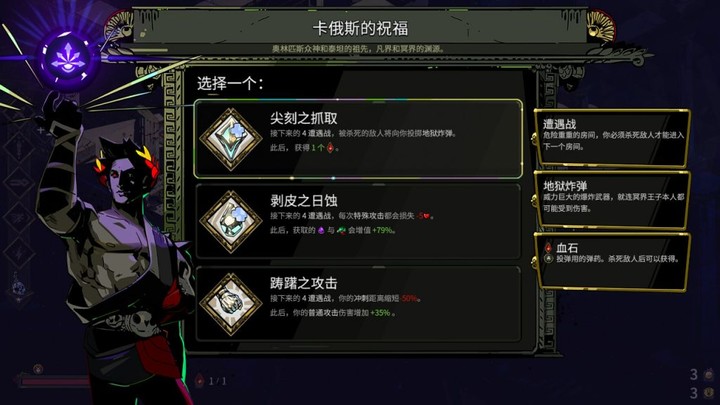The image size is (720, 405).
Task: Click the purple darkness icon in 剥皮之日蚀
Action: tap(321, 230)
